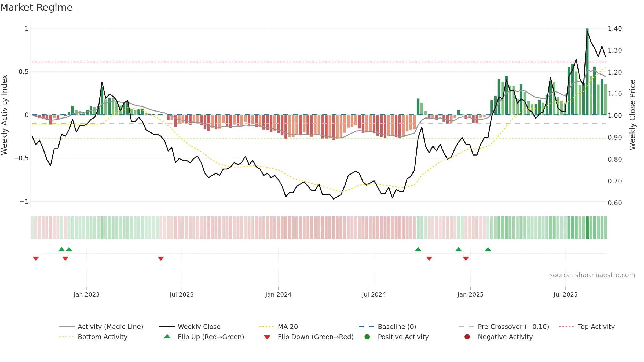Viewport: 644px width, 362px height.
Task: Click the Weekly Close Price axis title
Action: pyautogui.click(x=633, y=115)
